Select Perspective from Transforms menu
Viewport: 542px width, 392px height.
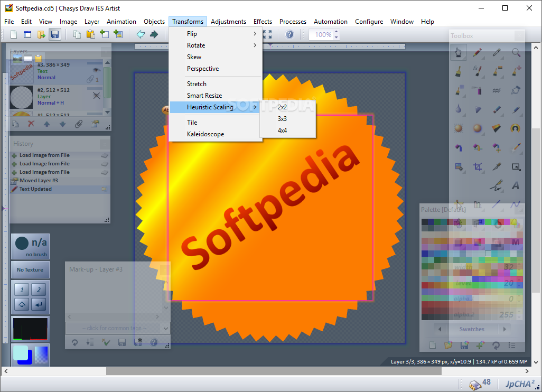pos(216,69)
